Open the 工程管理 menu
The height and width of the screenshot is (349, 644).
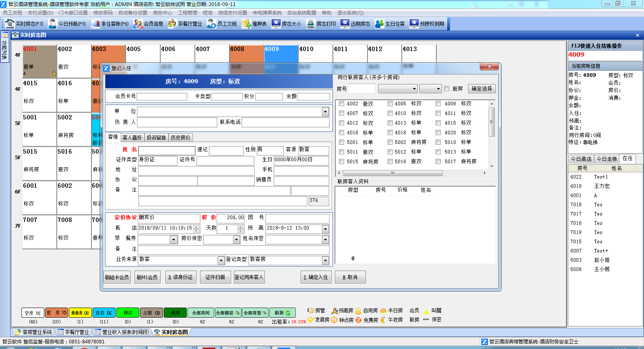[188, 12]
